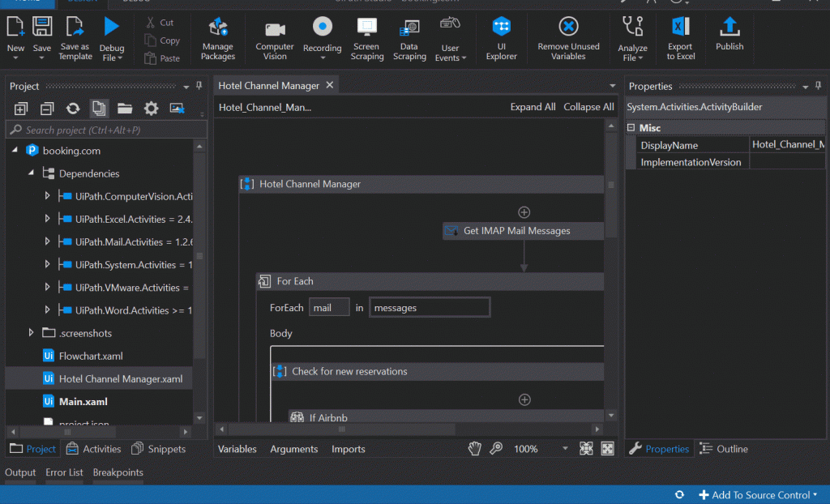The width and height of the screenshot is (830, 504).
Task: Click collapse all icon in Project panel
Action: tap(47, 109)
